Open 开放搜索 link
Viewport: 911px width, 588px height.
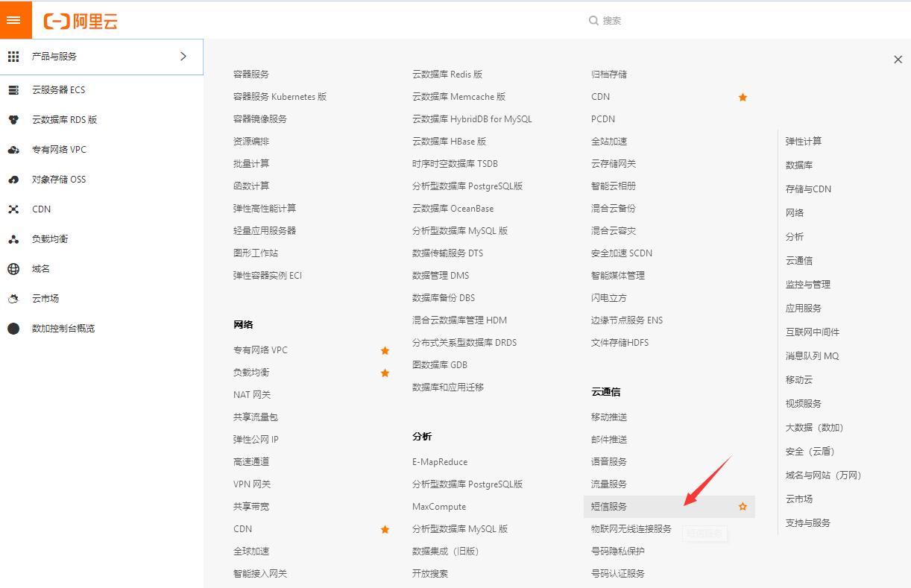coord(430,574)
